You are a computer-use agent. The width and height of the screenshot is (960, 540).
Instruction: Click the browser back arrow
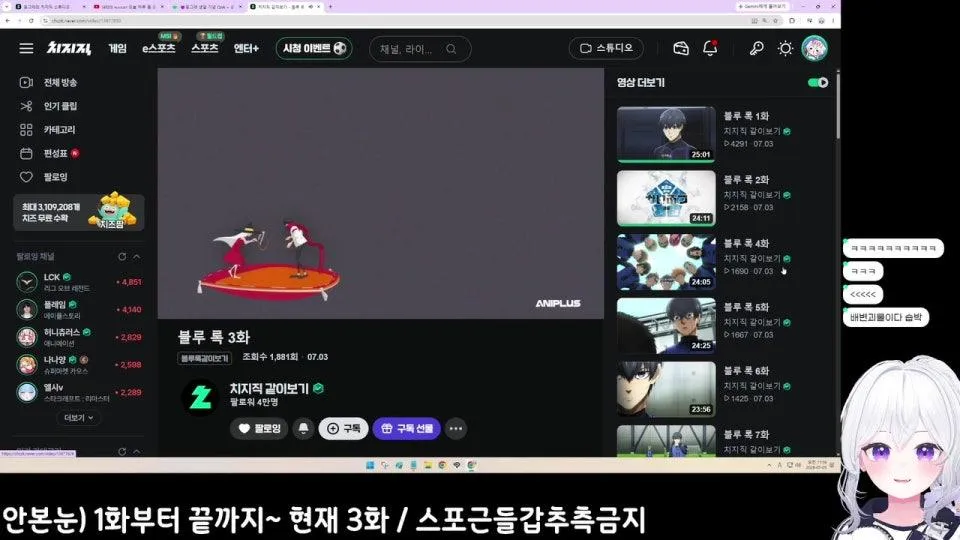point(7,21)
